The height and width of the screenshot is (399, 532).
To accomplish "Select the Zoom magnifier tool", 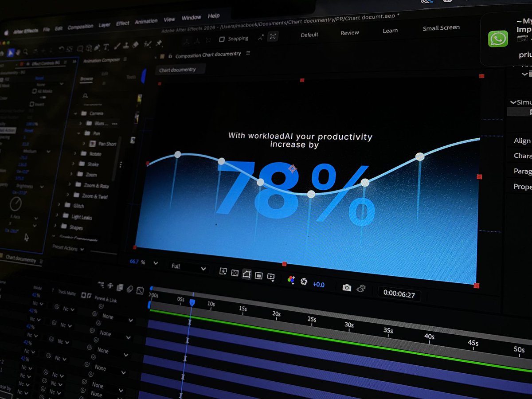I will tap(26, 52).
